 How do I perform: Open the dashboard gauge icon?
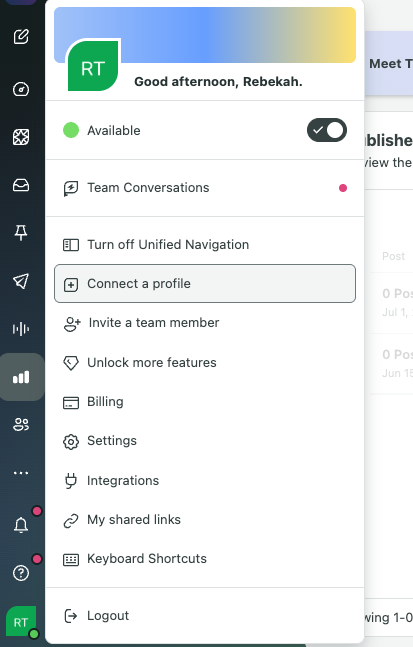(x=21, y=89)
